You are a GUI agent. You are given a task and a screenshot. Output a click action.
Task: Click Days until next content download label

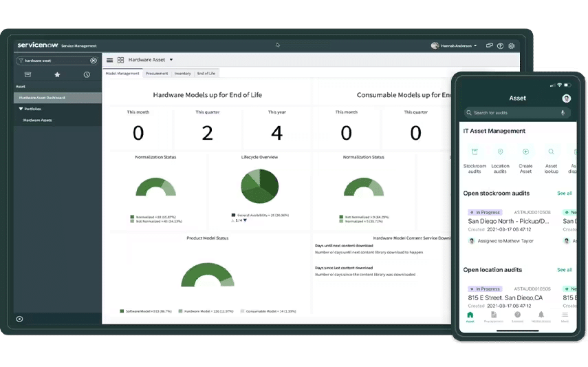(x=344, y=246)
